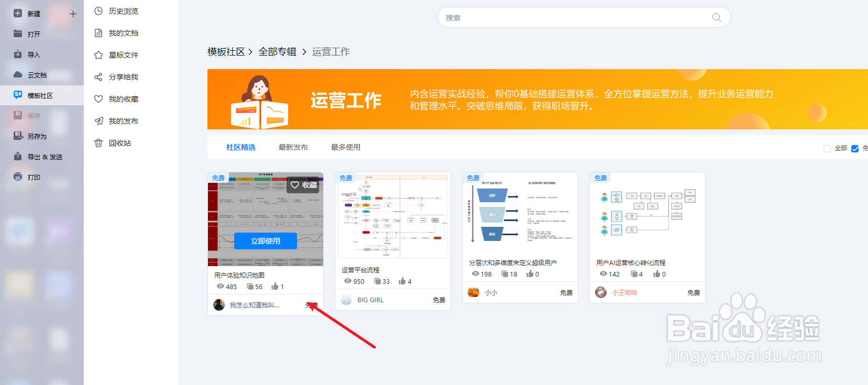868x385 pixels.
Task: Click the 198 views count
Action: (486, 274)
